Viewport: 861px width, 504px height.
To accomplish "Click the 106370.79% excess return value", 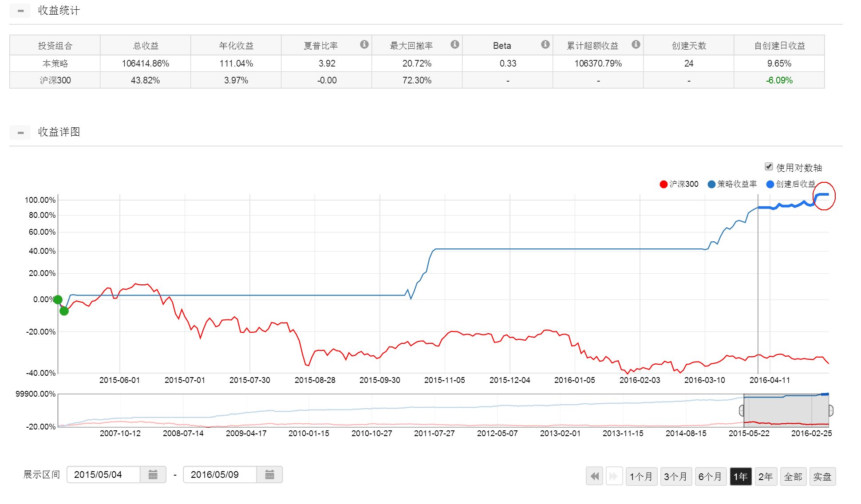I will [x=598, y=63].
